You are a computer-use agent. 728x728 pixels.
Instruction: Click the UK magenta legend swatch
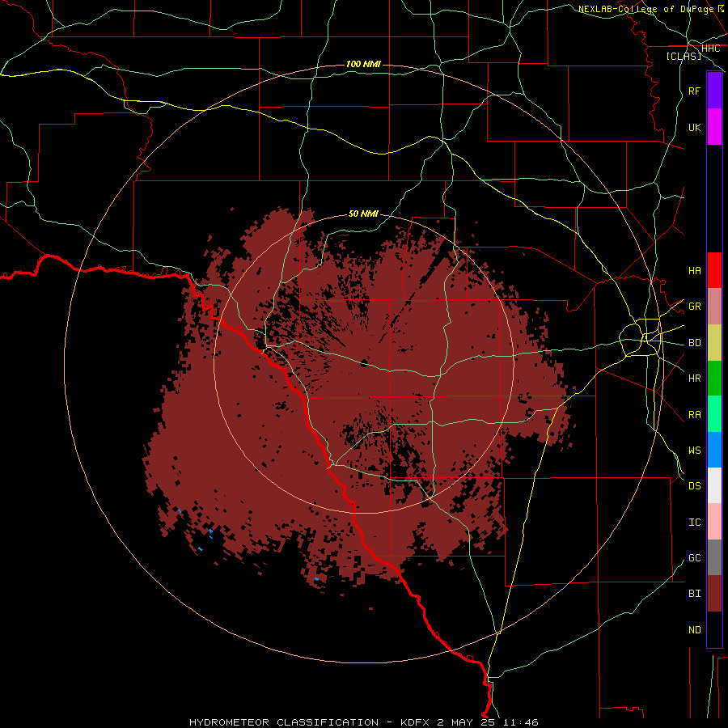coord(714,127)
